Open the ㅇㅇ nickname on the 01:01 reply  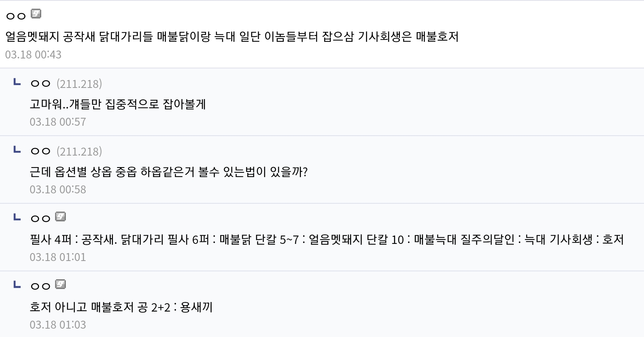pyautogui.click(x=41, y=218)
